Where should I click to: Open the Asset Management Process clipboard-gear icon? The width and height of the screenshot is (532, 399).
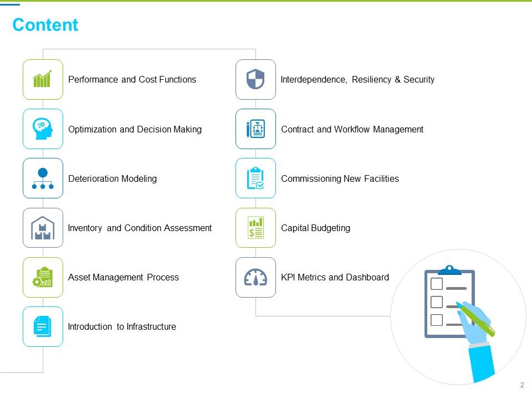click(43, 277)
